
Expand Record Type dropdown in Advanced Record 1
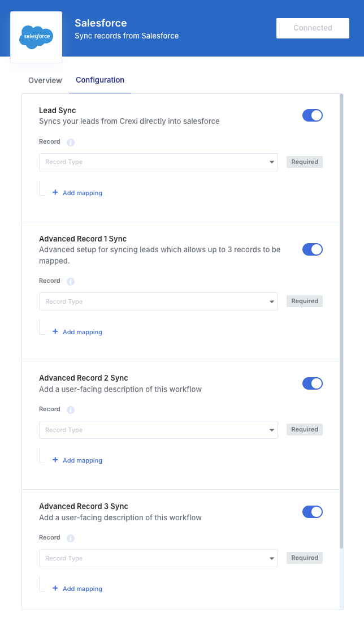pos(158,301)
